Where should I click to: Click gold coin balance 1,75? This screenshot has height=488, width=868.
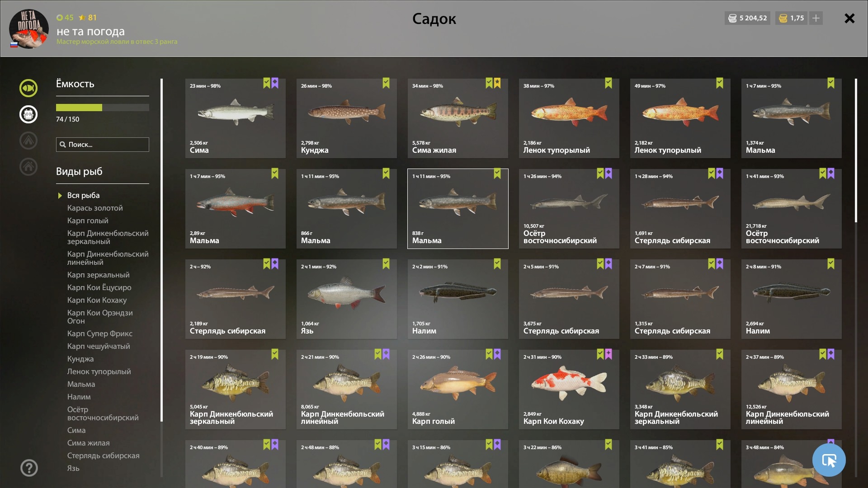tap(791, 18)
